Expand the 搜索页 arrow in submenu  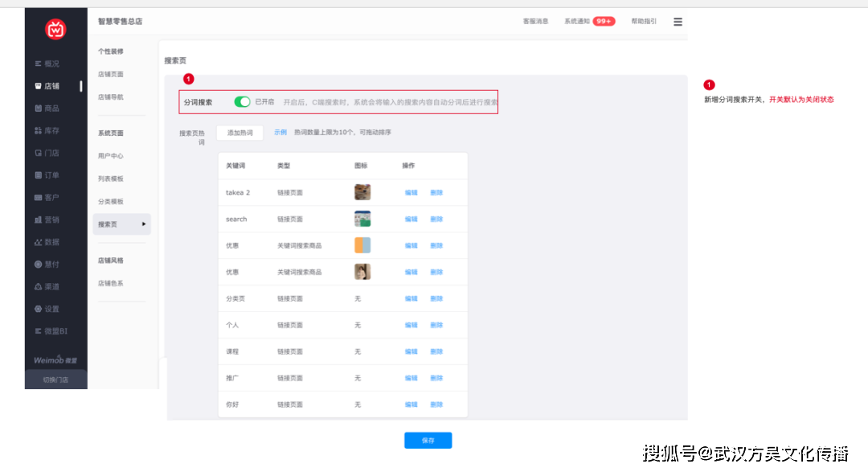tap(144, 224)
